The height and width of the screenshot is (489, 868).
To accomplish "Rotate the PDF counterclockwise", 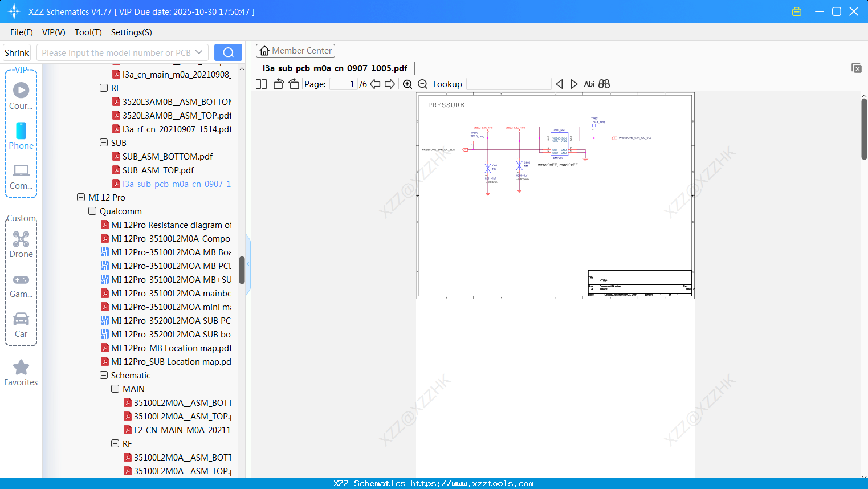I will tap(278, 84).
